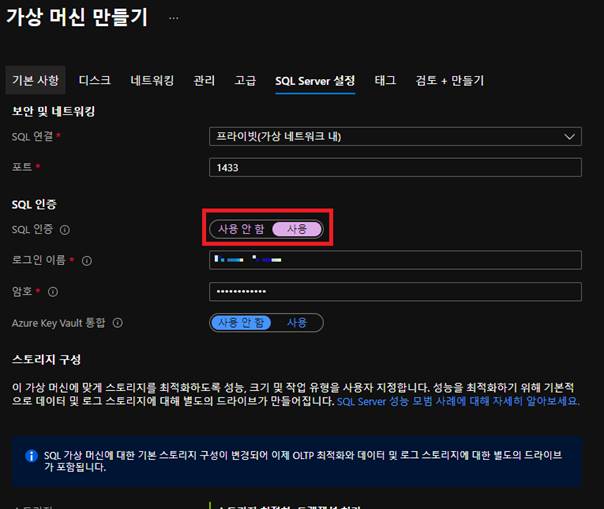The width and height of the screenshot is (604, 509).
Task: Click the 포트 input field showing 1433
Action: click(395, 168)
